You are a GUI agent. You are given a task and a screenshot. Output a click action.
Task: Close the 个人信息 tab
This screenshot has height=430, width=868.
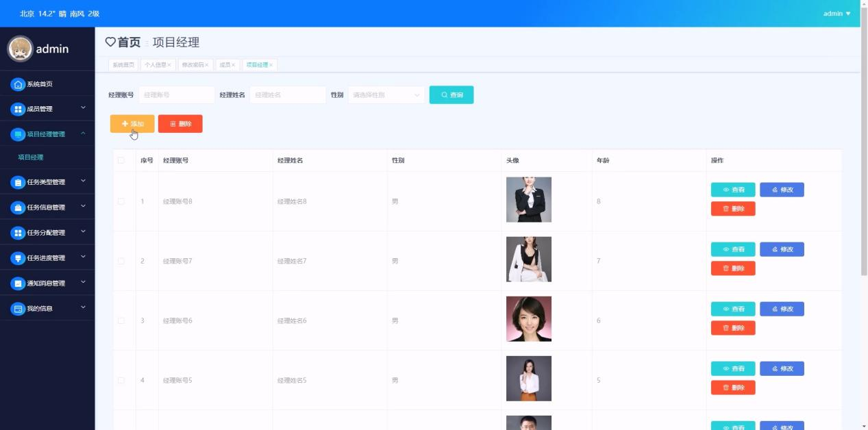(169, 65)
